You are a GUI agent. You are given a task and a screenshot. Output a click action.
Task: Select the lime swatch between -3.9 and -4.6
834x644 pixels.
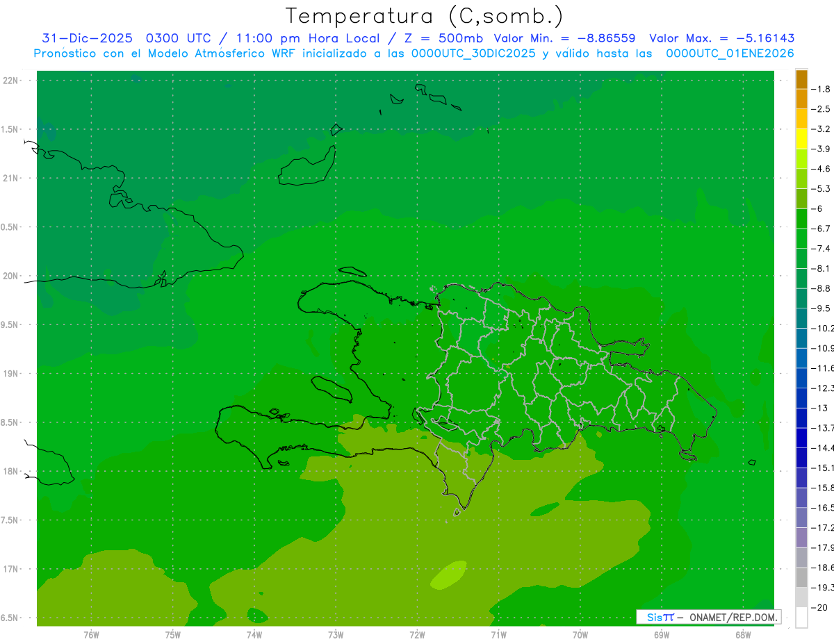coord(801,159)
